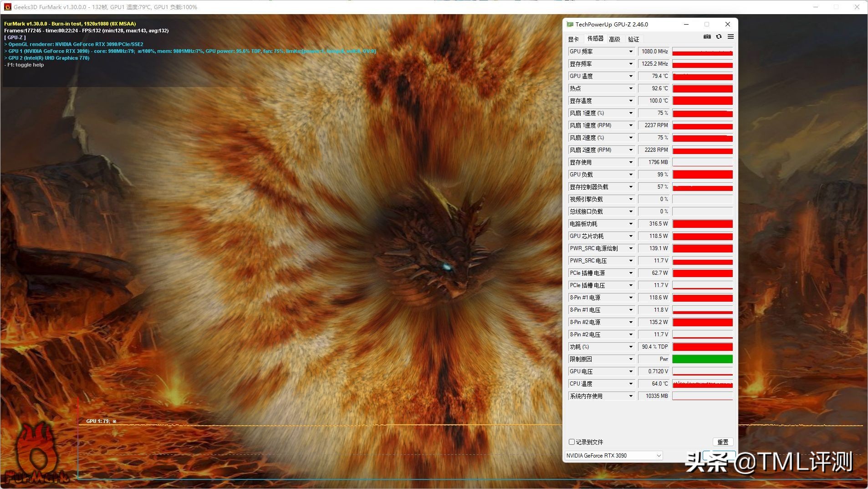Click the 10335 MB system memory value
This screenshot has width=868, height=489.
coord(654,396)
